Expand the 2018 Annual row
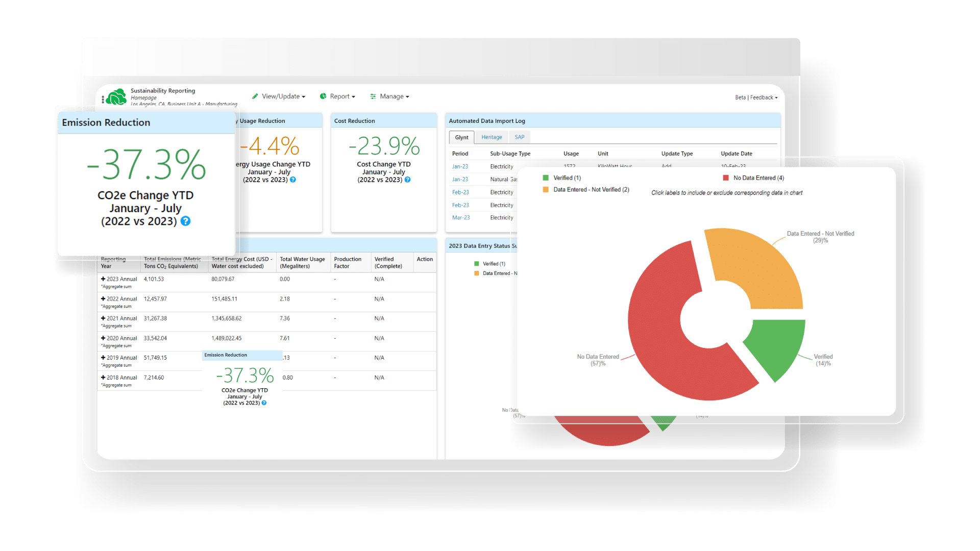 point(103,378)
